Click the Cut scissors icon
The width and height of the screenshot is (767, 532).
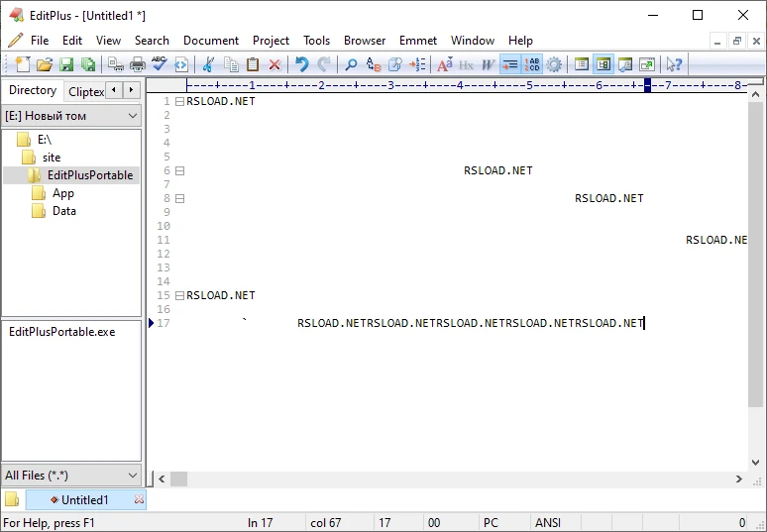(x=208, y=64)
